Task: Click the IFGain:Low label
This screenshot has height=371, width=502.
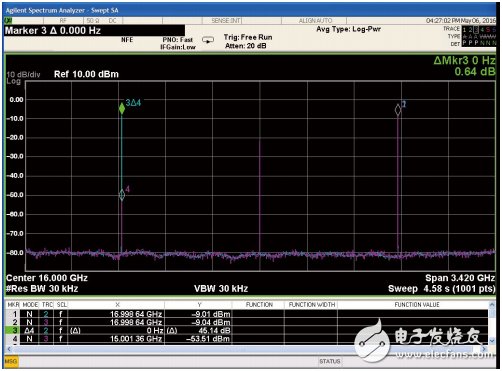Action: pos(178,47)
